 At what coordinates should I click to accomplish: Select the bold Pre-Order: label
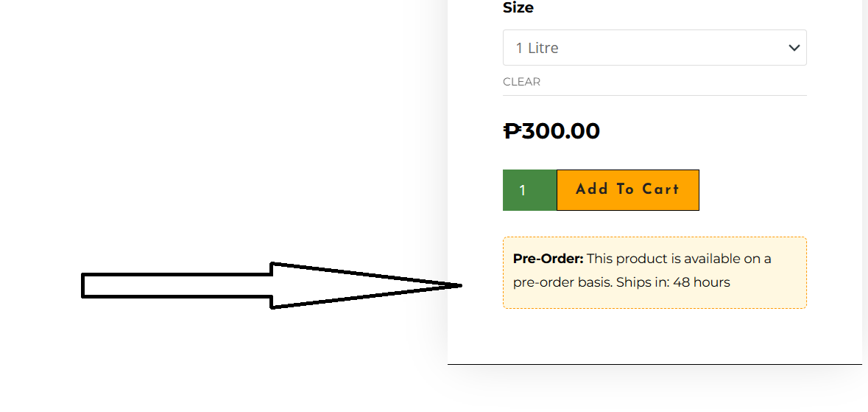point(548,259)
